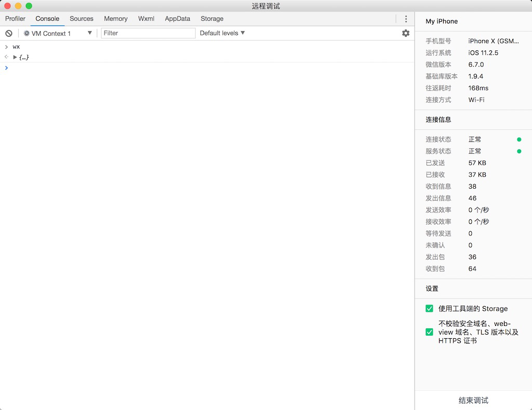Click the clear console icon
This screenshot has width=532, height=410.
click(9, 33)
